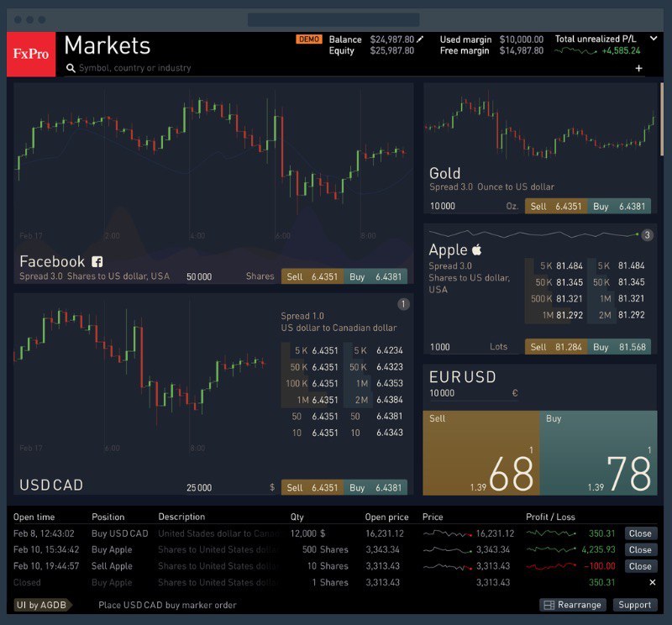Sell Facebook at 6.4351
This screenshot has height=625, width=672.
pos(312,276)
